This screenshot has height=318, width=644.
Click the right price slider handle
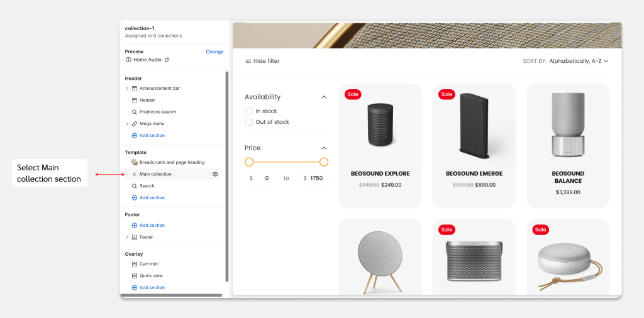[x=324, y=162]
